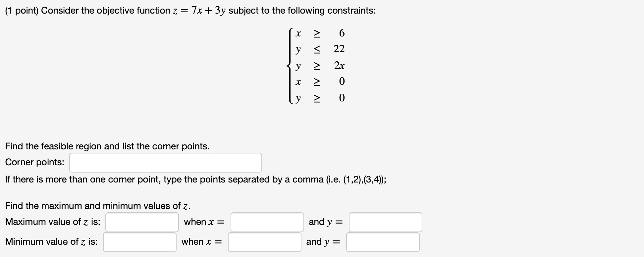The image size is (644, 257).
Task: Click the constraint y ≤ 22
Action: [318, 49]
